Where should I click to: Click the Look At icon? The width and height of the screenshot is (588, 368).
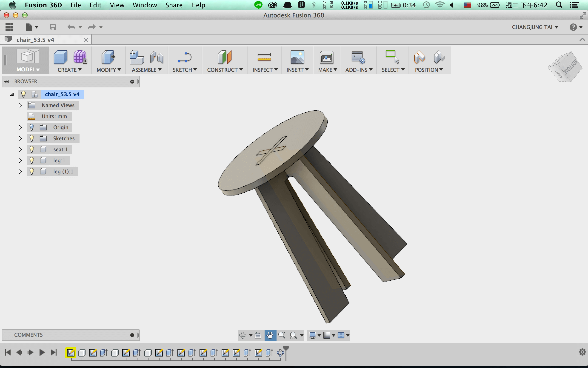258,335
